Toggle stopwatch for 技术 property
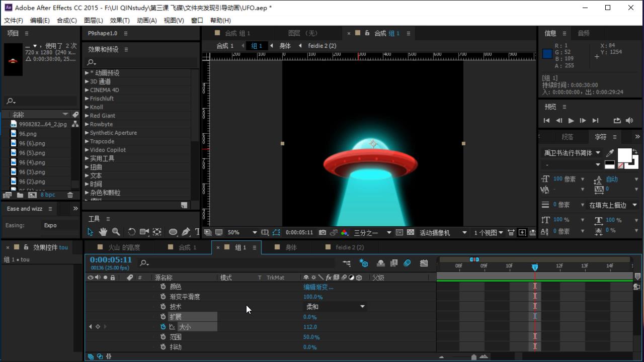This screenshot has width=644, height=362. click(163, 307)
